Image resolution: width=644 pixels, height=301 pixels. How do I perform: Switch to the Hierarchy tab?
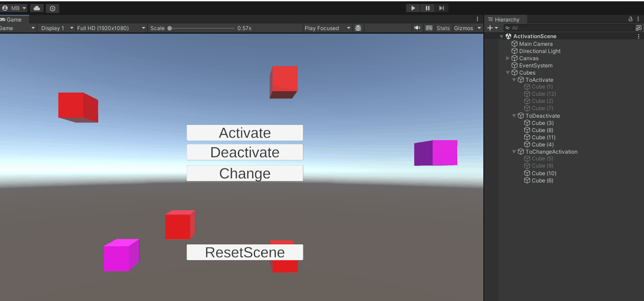pos(505,20)
